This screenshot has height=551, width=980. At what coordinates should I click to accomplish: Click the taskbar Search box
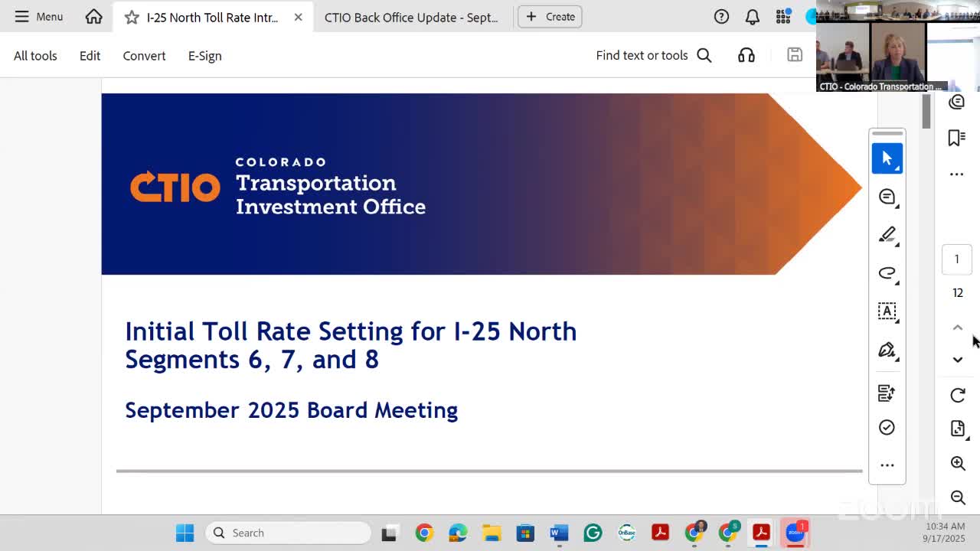coord(289,533)
